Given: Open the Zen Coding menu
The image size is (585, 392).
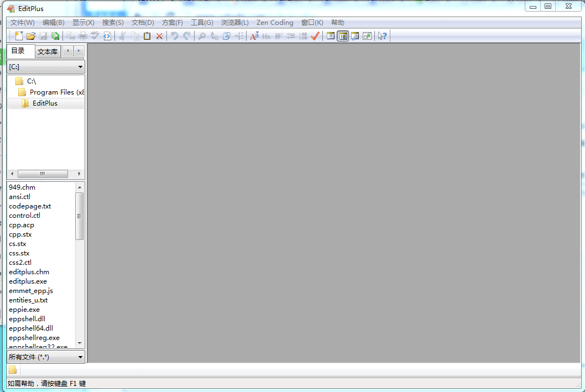Looking at the screenshot, I should 275,23.
